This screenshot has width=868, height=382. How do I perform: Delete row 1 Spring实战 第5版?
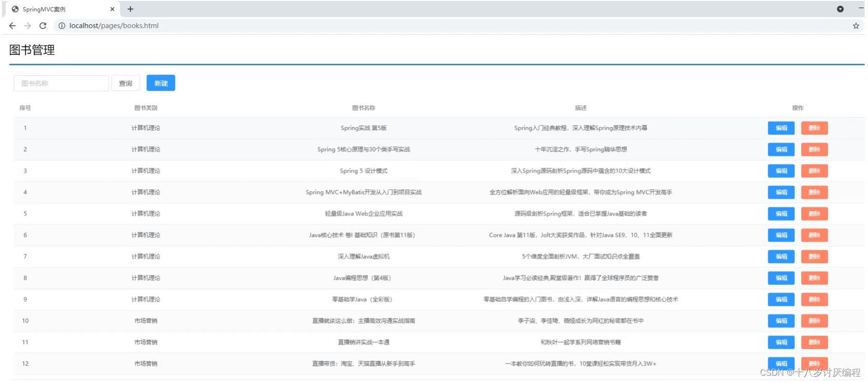(x=814, y=128)
